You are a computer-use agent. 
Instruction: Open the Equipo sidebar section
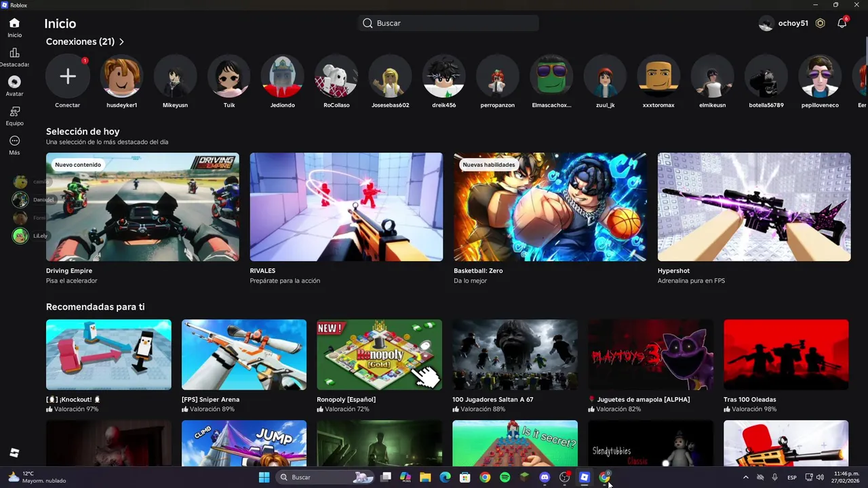point(14,116)
